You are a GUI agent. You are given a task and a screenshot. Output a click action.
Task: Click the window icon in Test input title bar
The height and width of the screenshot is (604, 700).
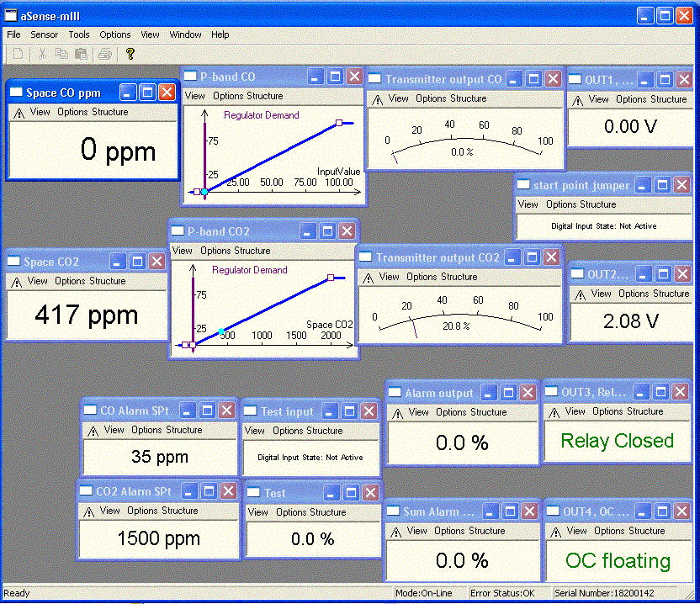(250, 411)
